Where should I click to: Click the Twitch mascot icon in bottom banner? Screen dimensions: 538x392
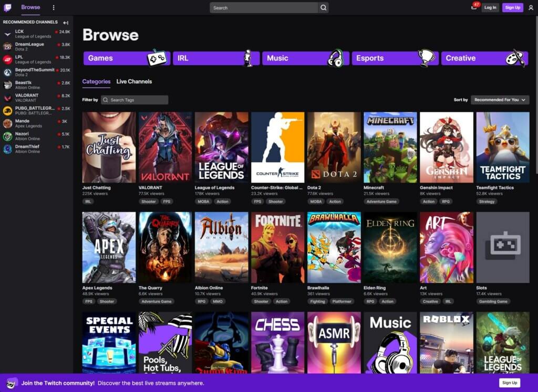(12, 383)
